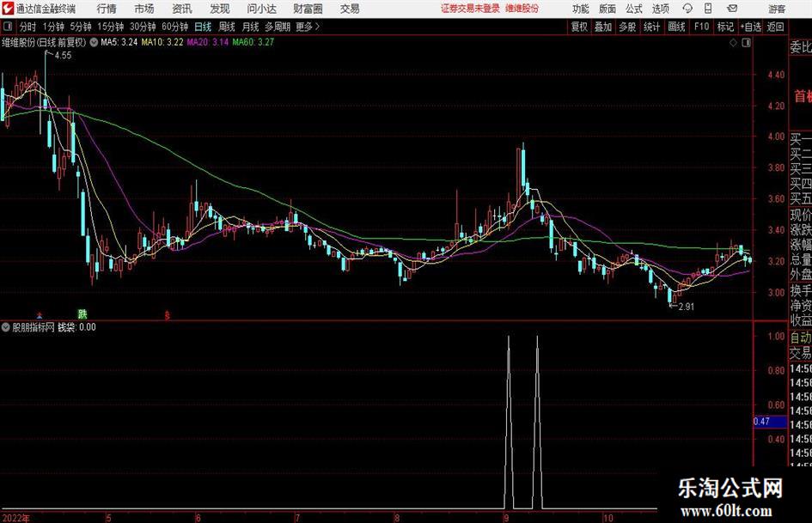Click the 游客 user account
The width and height of the screenshot is (812, 523).
[x=777, y=9]
